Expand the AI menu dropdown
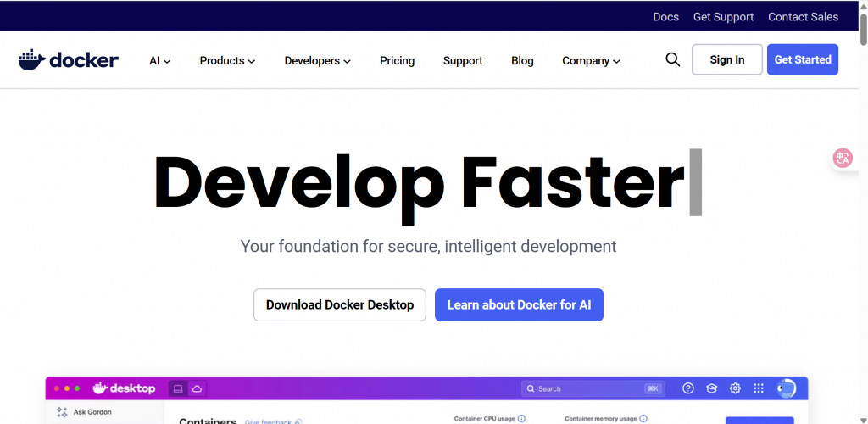868x424 pixels. click(160, 61)
